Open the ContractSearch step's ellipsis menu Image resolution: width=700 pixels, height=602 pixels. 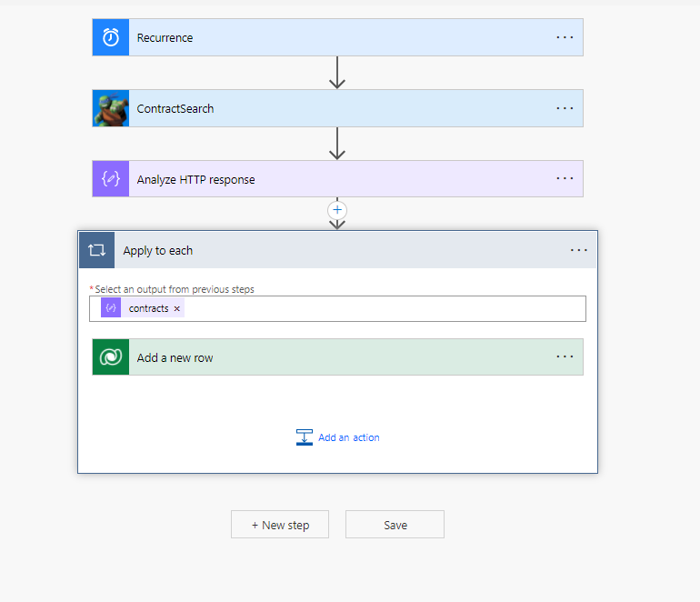tap(565, 108)
